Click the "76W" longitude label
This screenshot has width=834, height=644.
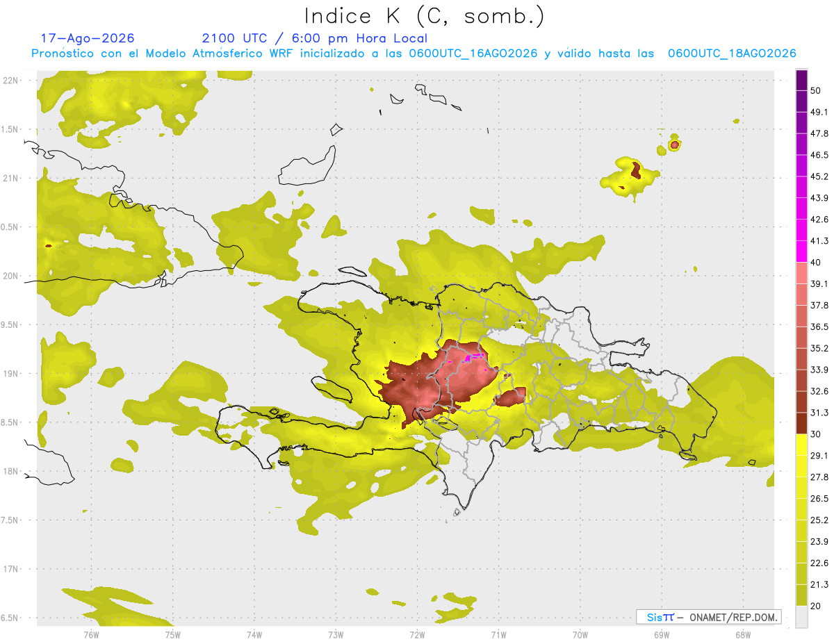(x=91, y=635)
